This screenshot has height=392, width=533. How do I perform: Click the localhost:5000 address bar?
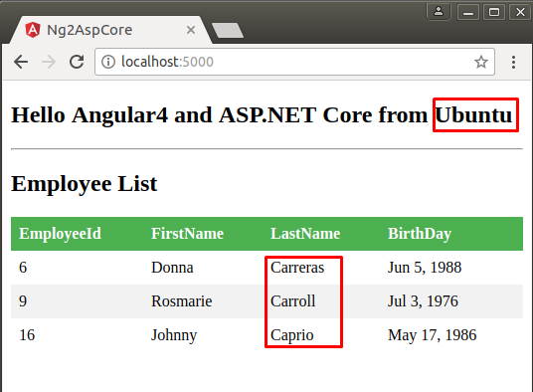click(294, 62)
